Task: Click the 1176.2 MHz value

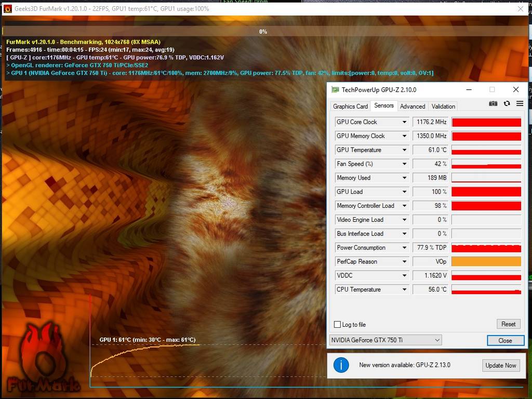Action: 430,122
